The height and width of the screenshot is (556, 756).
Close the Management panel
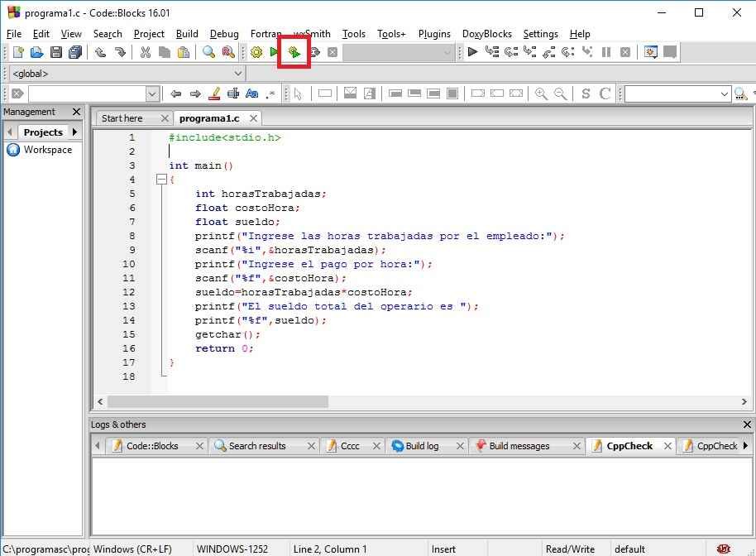click(76, 112)
